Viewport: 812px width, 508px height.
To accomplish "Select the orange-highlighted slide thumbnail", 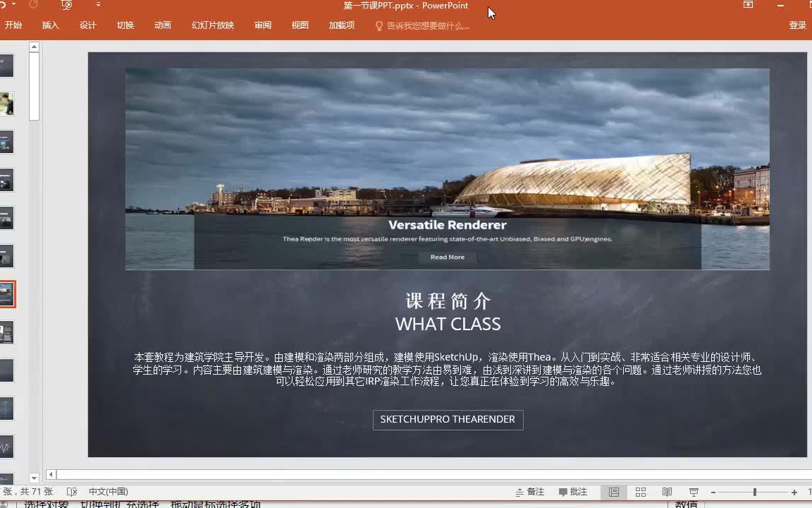I will tap(7, 294).
